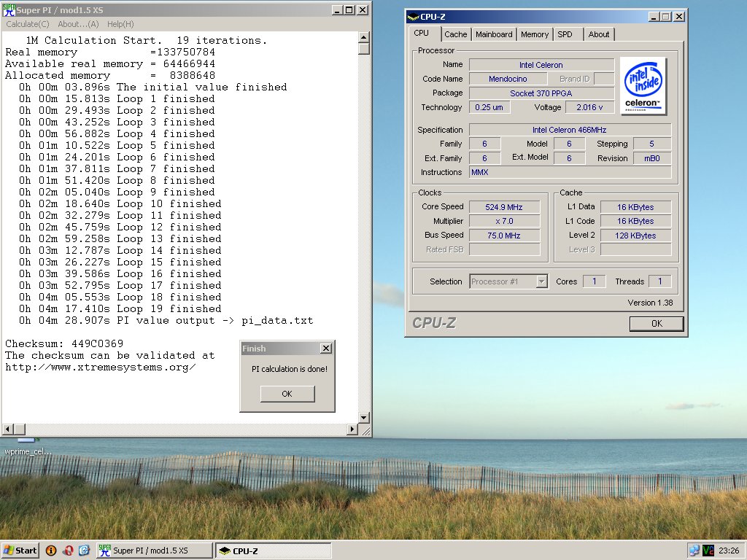
Task: Click the PI value output -> pi_data.txt line
Action: click(x=166, y=321)
